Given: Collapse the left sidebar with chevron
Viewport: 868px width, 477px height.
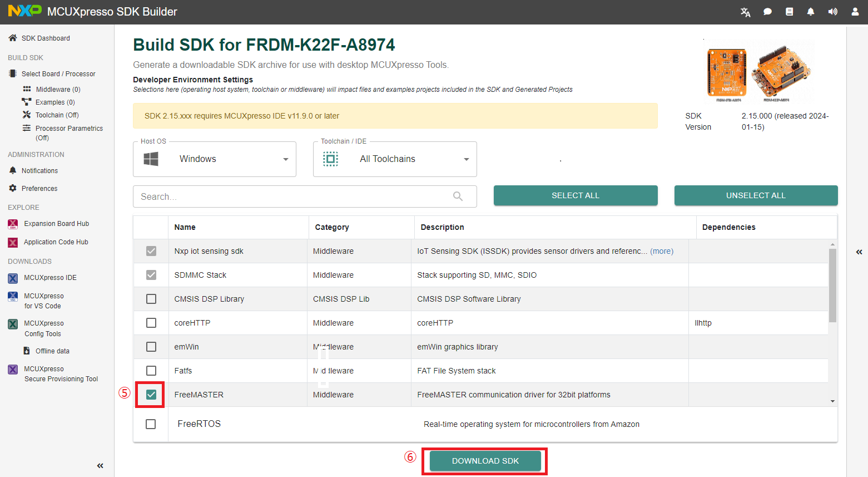Looking at the screenshot, I should 100,465.
